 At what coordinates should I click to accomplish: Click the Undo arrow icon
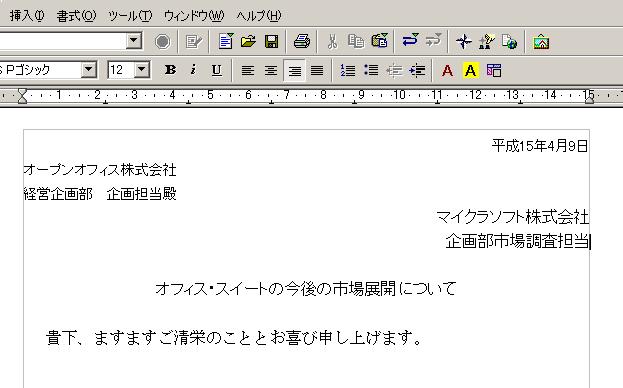click(x=410, y=41)
